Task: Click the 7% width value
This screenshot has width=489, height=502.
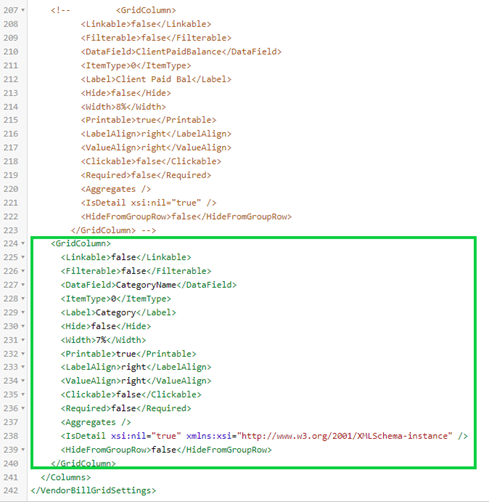Action: (101, 340)
